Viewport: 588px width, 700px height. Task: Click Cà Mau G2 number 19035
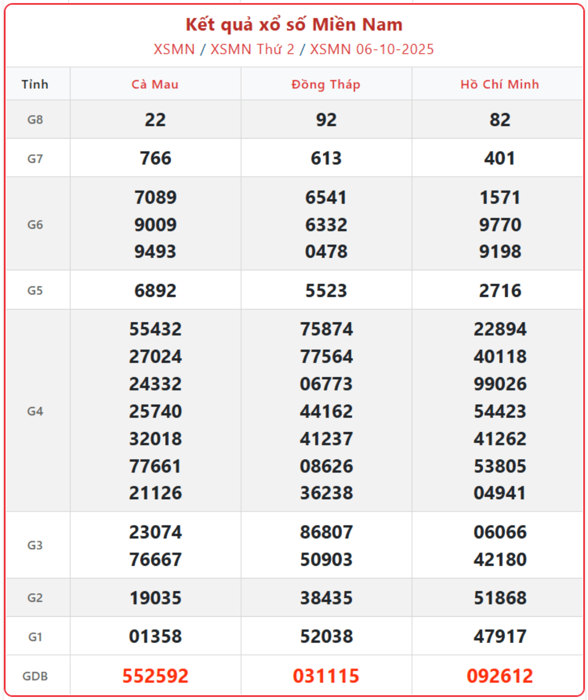pos(155,598)
